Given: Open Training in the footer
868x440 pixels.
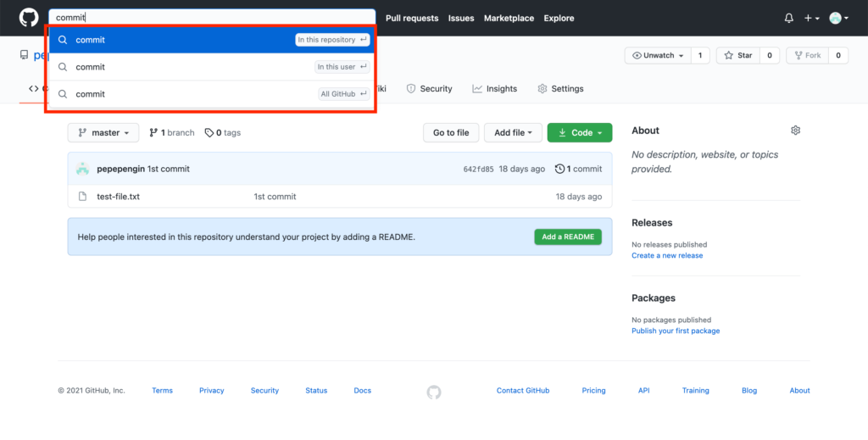Looking at the screenshot, I should 695,390.
